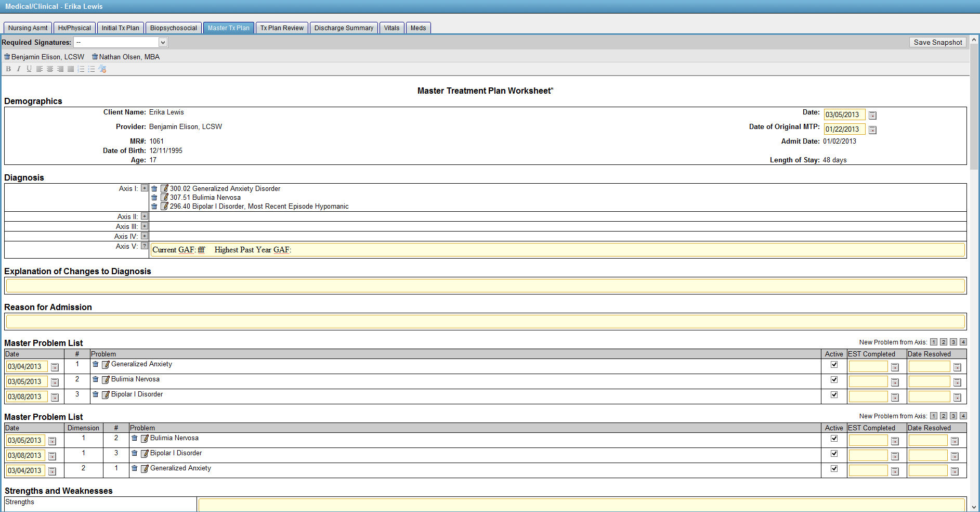Add new problem from Axis 1 in first list
The width and height of the screenshot is (980, 512).
pos(934,342)
